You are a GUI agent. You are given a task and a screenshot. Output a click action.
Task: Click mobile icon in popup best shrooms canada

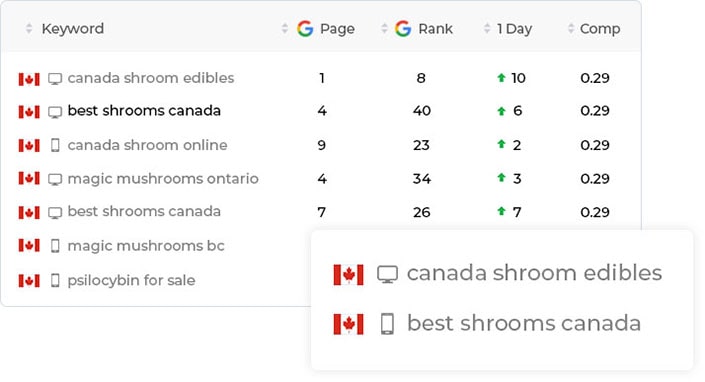pyautogui.click(x=387, y=324)
